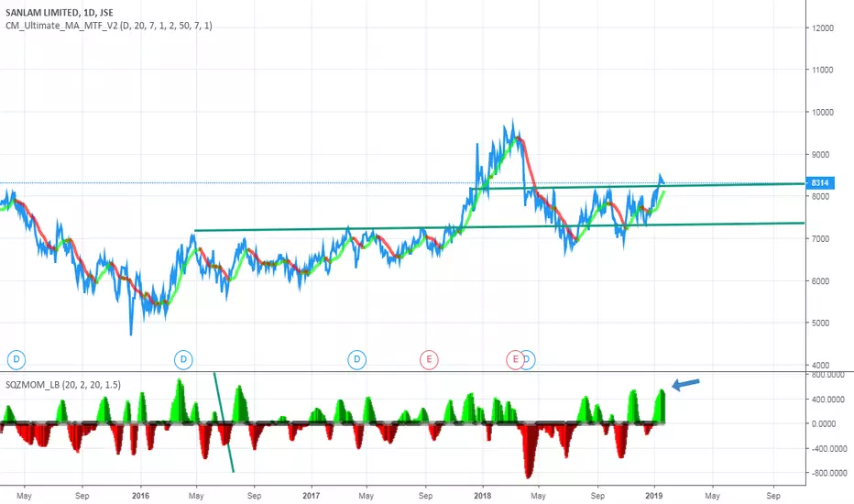Viewport: 854px width, 504px height.
Task: Select the SQZMOM_LB indicator label
Action: pyautogui.click(x=63, y=385)
